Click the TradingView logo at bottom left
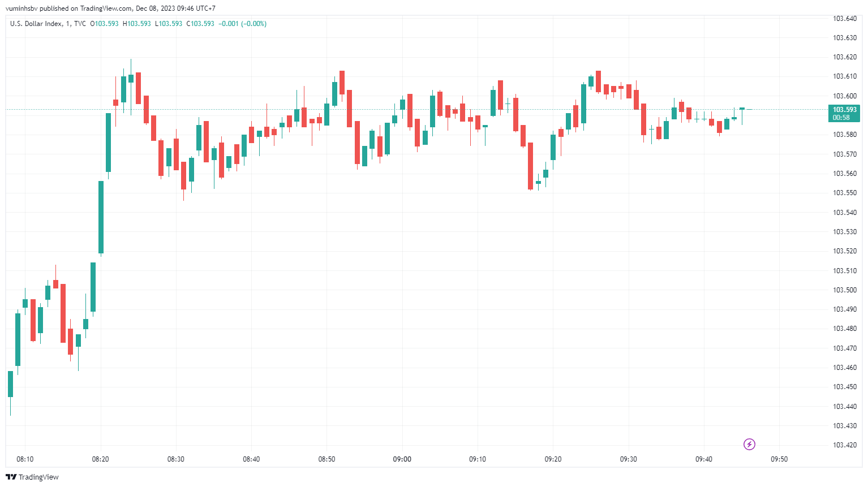This screenshot has width=868, height=487. coord(32,477)
